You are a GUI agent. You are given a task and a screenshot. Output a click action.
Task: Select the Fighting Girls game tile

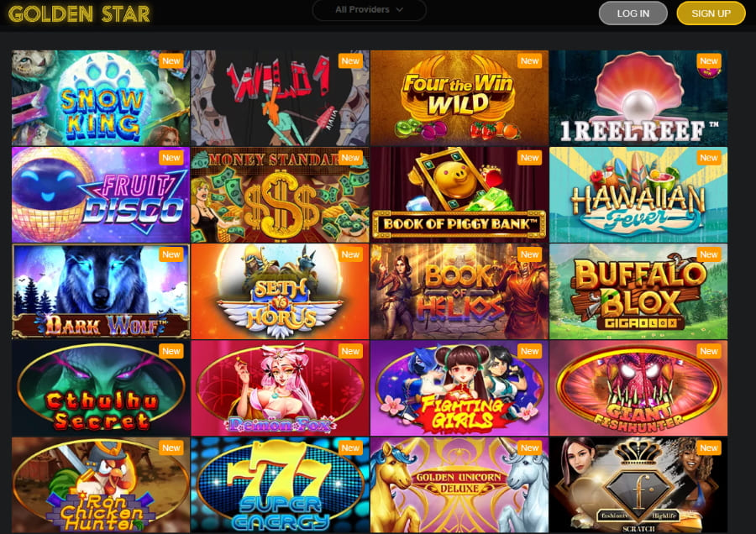click(x=459, y=389)
